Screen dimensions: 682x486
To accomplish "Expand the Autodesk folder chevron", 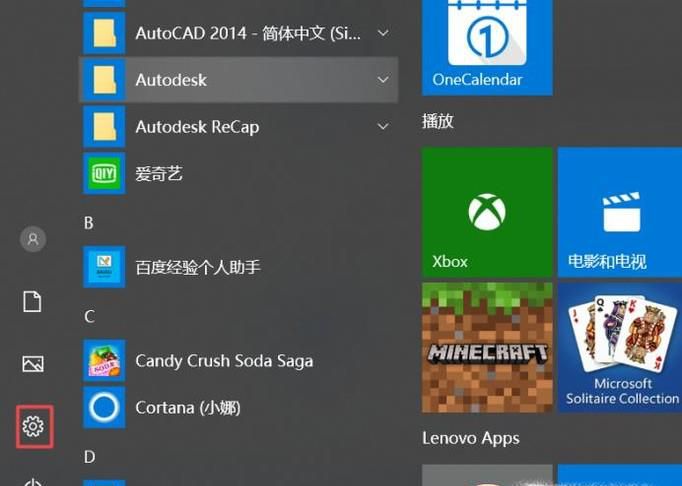I will click(x=383, y=80).
